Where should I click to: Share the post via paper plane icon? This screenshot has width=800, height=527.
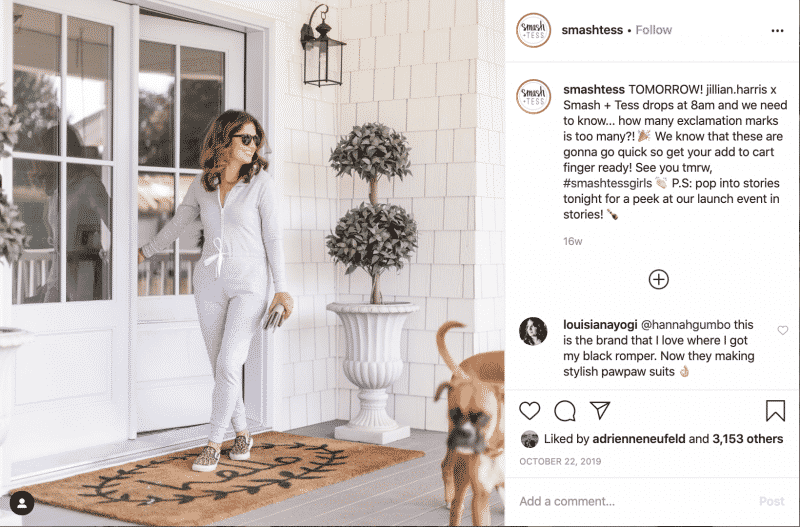point(600,410)
